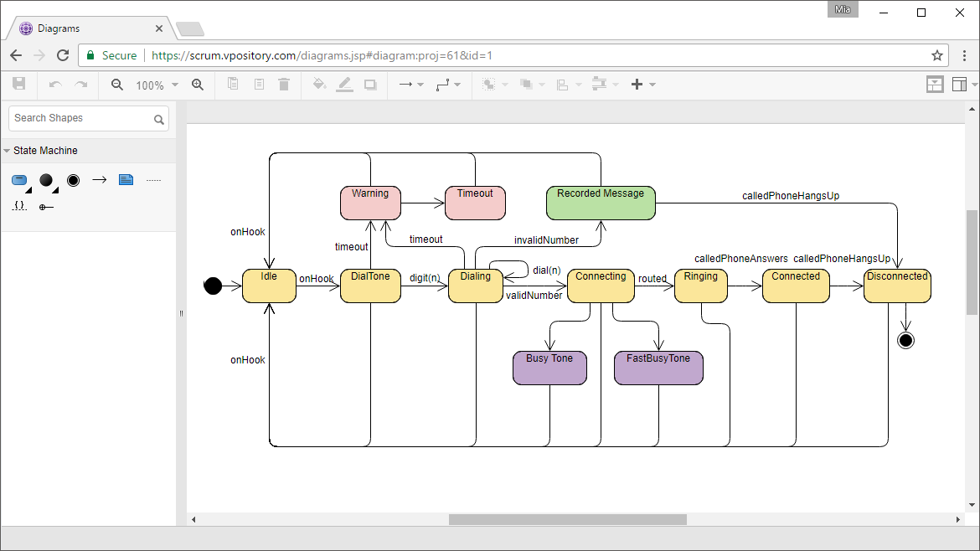Open the fill color bucket tool
Image resolution: width=980 pixels, height=551 pixels.
click(319, 84)
